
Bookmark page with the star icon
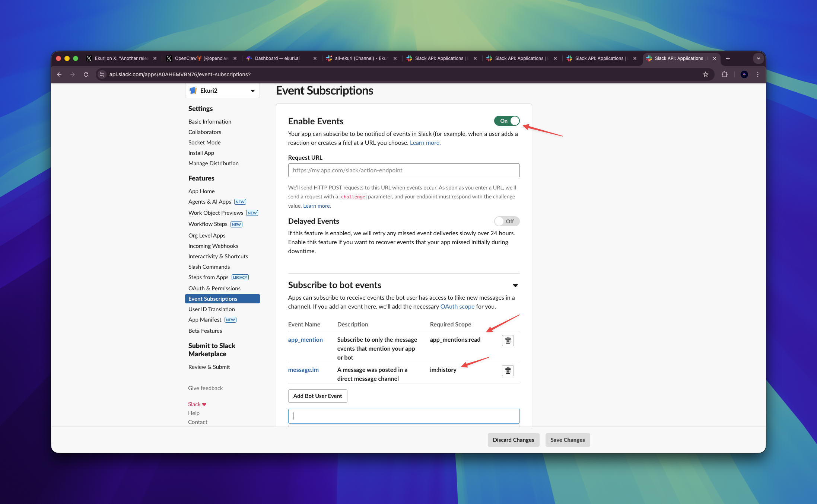pos(705,74)
